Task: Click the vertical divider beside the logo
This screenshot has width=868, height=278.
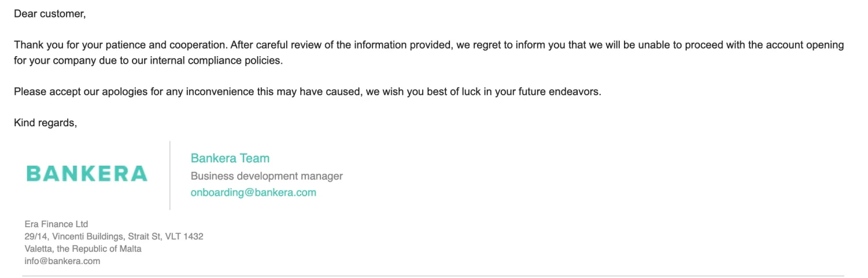Action: pos(169,175)
